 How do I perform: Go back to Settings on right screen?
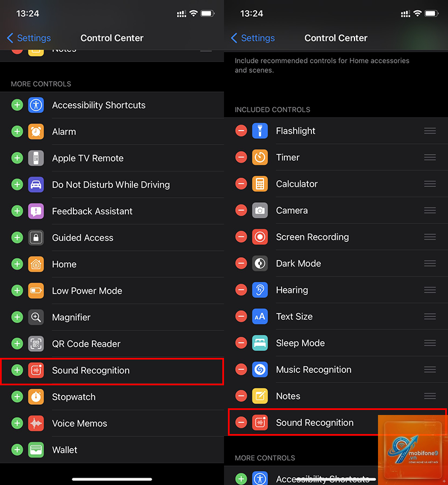(253, 38)
